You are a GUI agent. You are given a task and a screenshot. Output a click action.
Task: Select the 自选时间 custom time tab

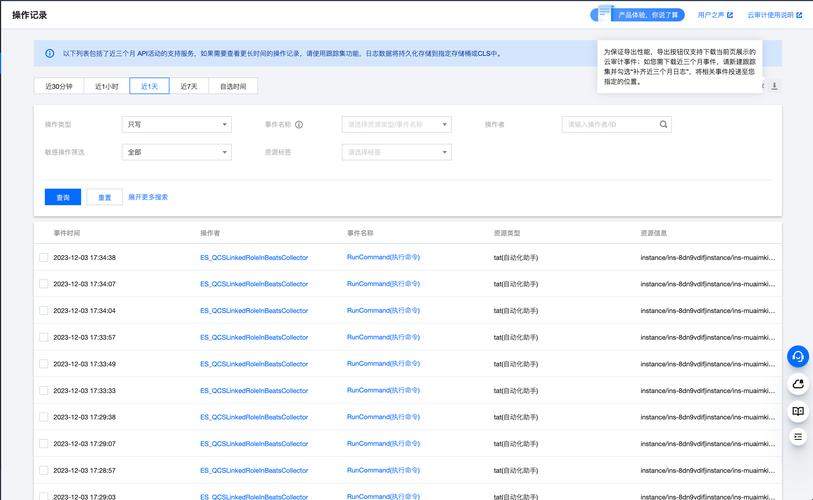tap(233, 86)
